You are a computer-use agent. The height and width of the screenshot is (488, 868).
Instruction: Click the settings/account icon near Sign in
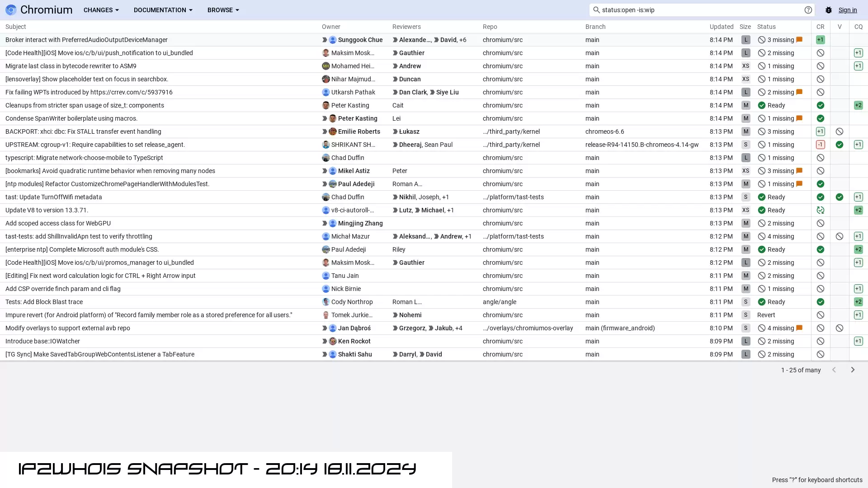(828, 9)
